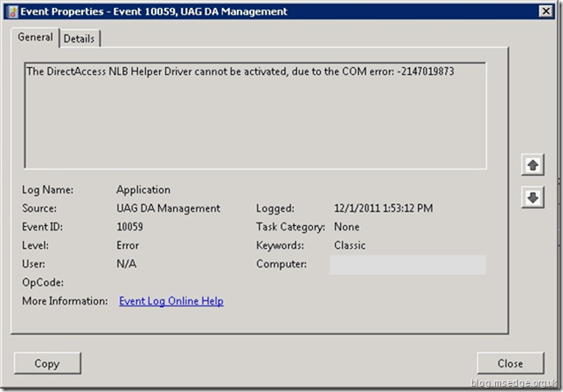Image resolution: width=563 pixels, height=392 pixels.
Task: Click the Event ID value 10059
Action: tap(130, 227)
